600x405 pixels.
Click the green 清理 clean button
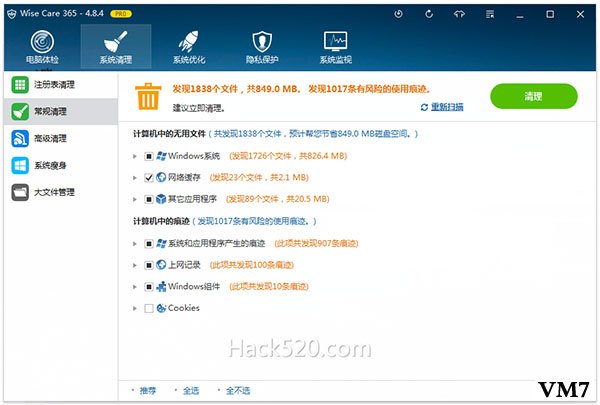(533, 96)
